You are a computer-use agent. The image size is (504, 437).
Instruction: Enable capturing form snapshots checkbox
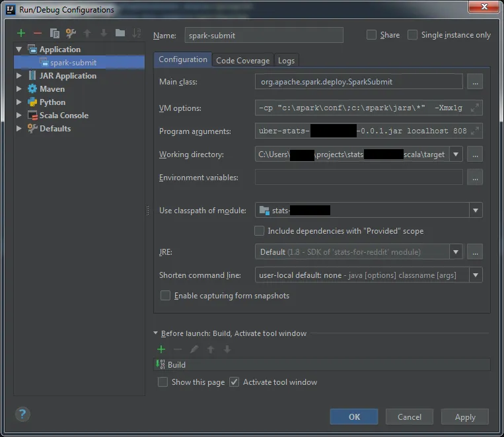click(165, 295)
